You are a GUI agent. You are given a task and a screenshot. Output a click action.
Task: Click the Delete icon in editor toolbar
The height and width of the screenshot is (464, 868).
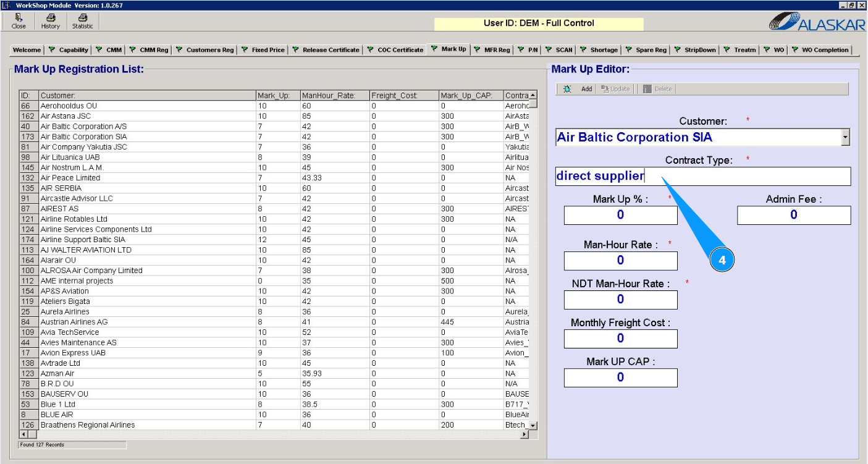click(648, 89)
